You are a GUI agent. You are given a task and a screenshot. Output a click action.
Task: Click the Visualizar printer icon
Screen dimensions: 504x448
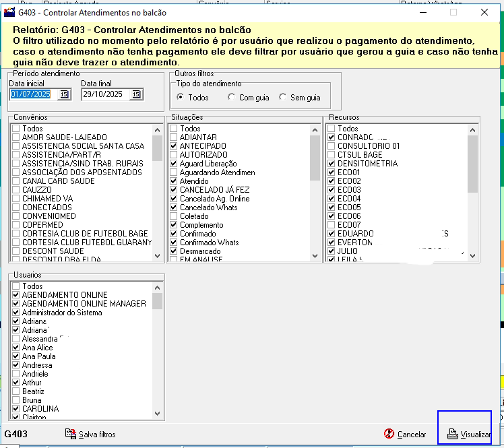(x=453, y=435)
